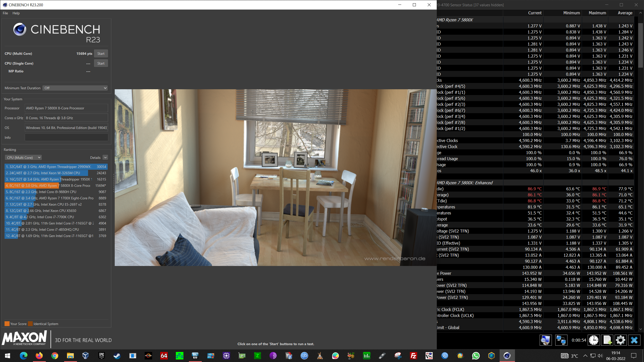
Task: Open VNC viewer from the taskbar
Action: coord(429,356)
